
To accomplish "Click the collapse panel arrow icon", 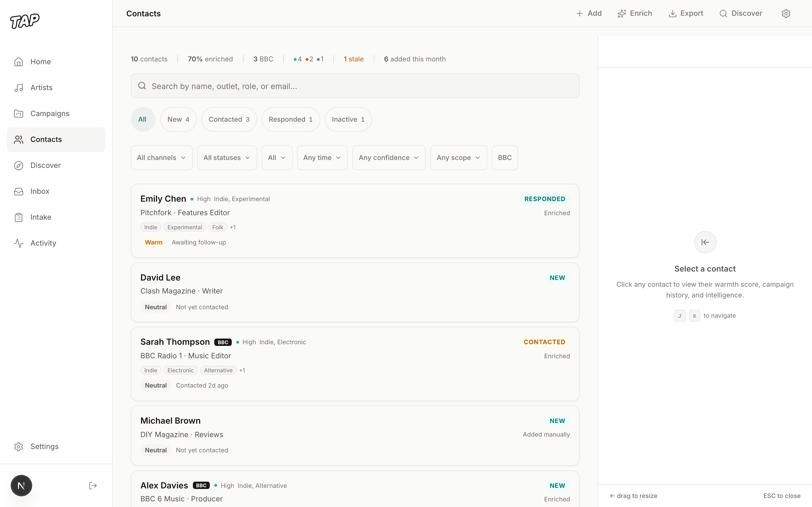I will point(705,242).
